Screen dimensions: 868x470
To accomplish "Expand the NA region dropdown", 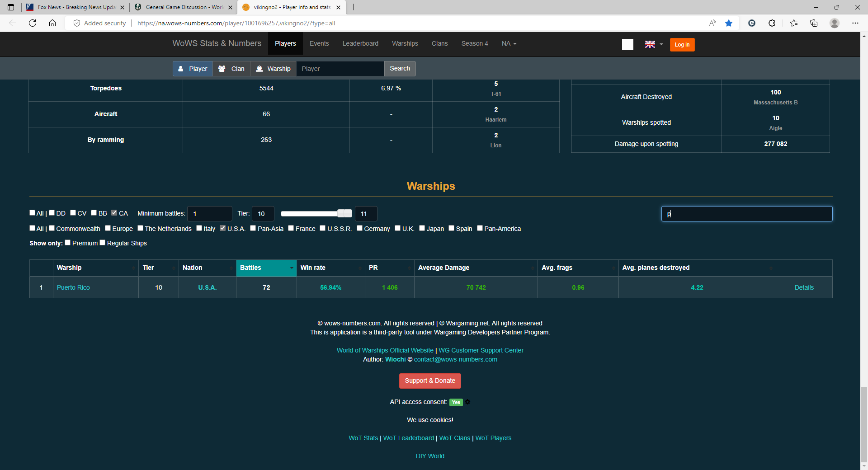I will (509, 44).
